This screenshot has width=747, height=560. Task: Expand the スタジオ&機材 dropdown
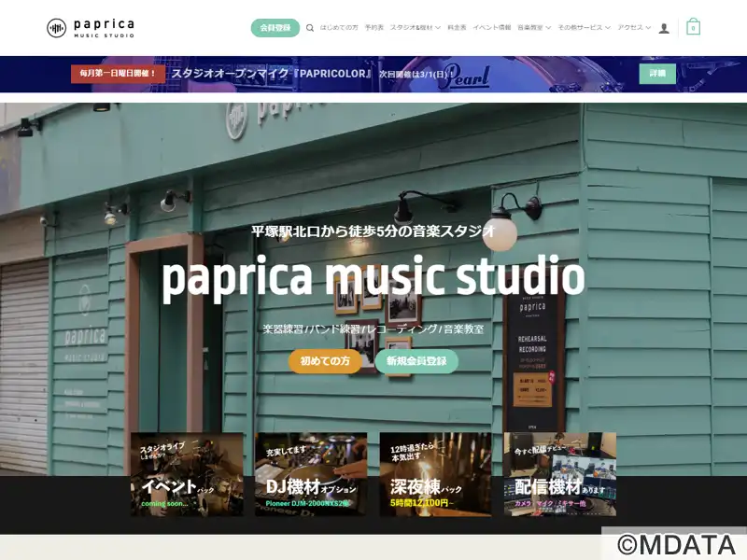415,28
